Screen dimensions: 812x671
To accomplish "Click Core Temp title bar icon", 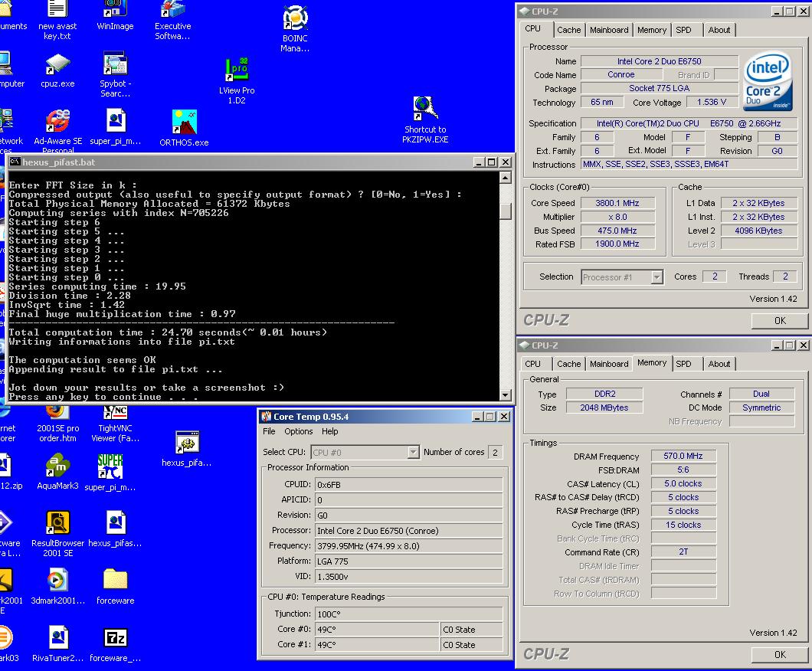I will pyautogui.click(x=266, y=416).
